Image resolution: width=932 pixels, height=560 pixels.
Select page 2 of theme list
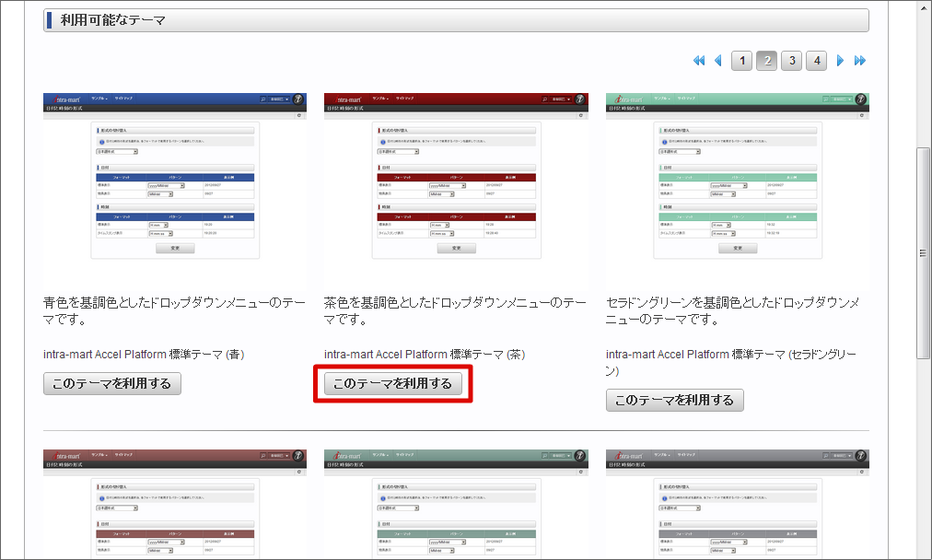[767, 61]
